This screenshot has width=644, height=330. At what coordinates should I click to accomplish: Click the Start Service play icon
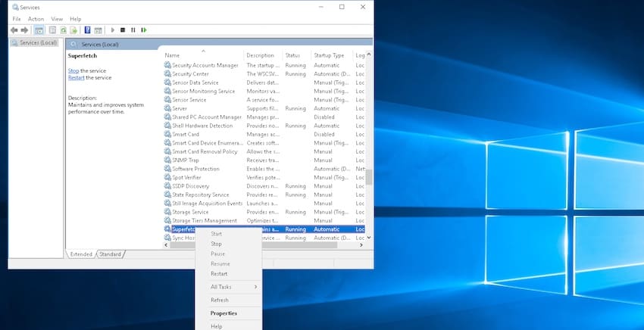113,30
